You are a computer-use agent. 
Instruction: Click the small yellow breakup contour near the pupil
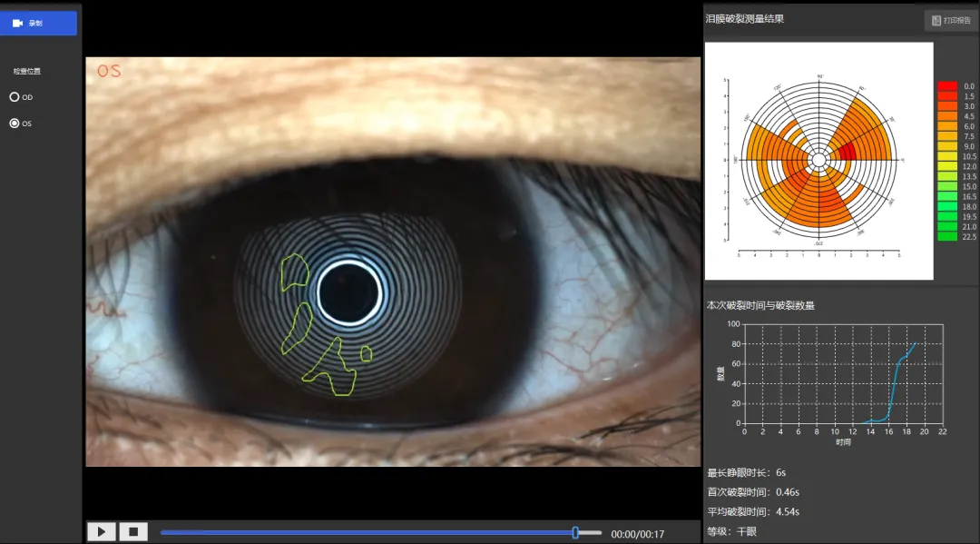click(367, 354)
